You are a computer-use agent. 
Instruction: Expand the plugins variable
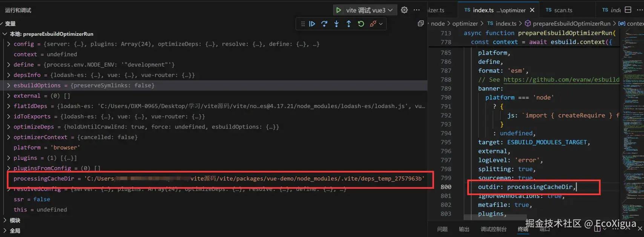(9, 158)
